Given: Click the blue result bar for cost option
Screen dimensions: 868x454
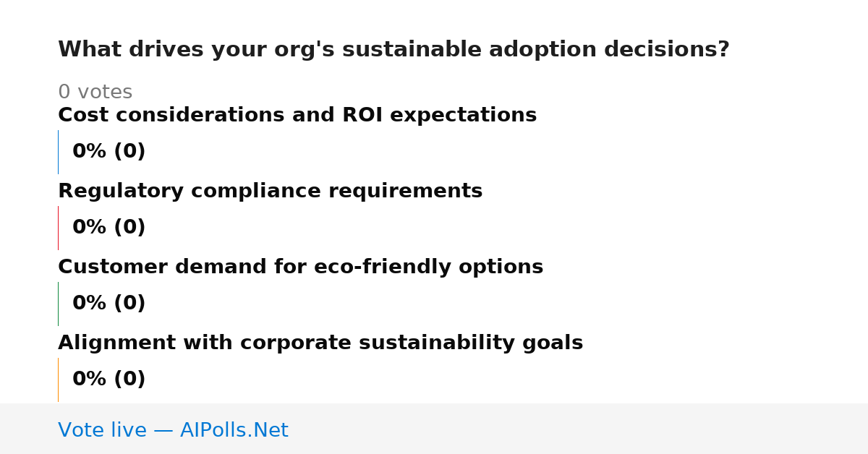Looking at the screenshot, I should (x=58, y=152).
